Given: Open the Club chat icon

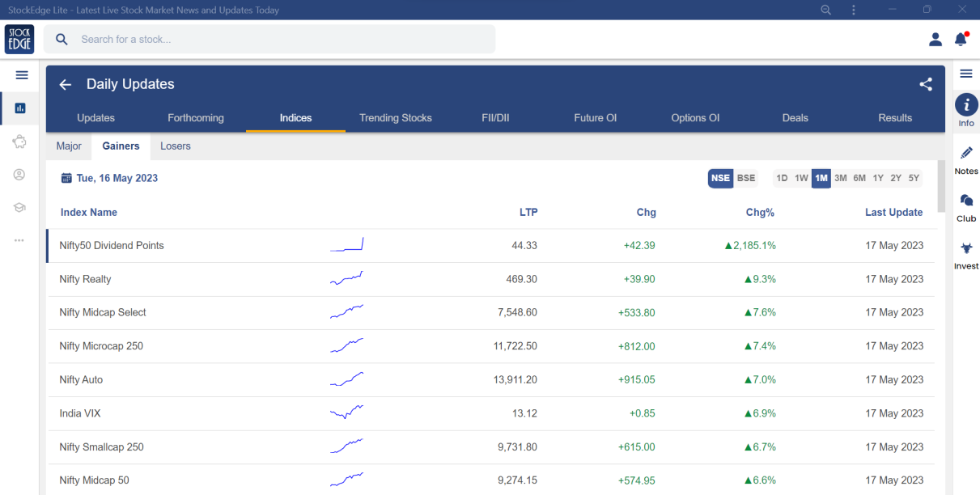Looking at the screenshot, I should coord(966,201).
